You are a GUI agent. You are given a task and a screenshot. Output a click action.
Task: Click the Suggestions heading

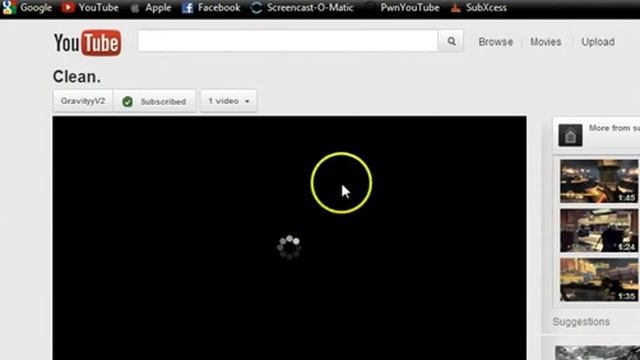click(581, 322)
